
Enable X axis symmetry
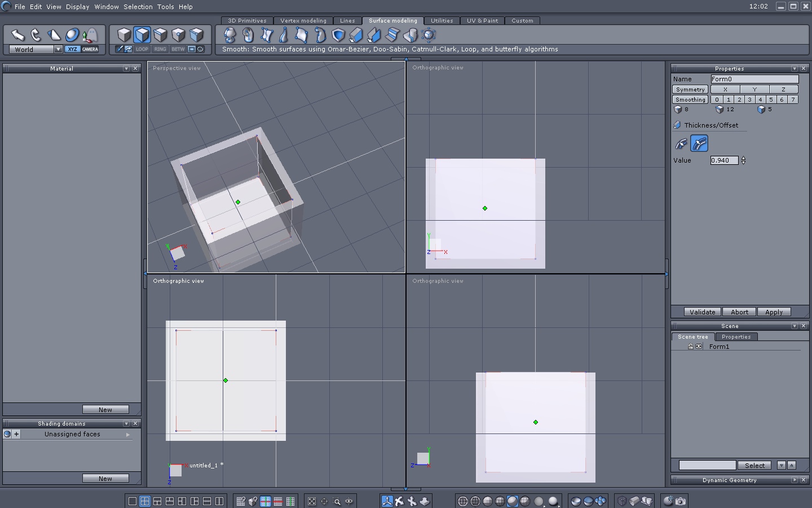(x=725, y=89)
